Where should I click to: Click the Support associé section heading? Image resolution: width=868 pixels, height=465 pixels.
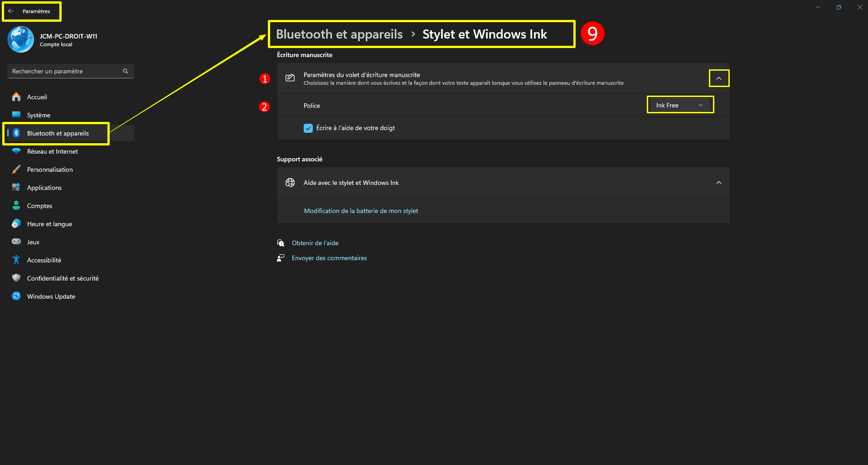pos(300,159)
